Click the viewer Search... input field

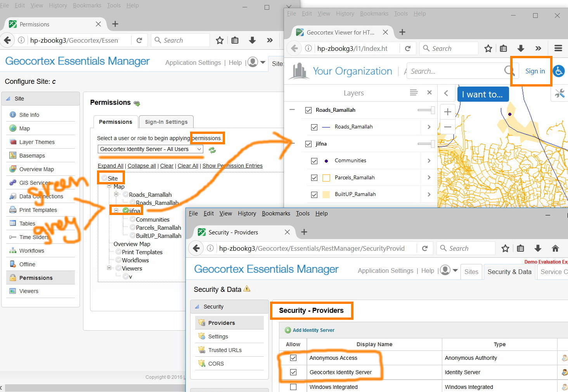click(455, 71)
